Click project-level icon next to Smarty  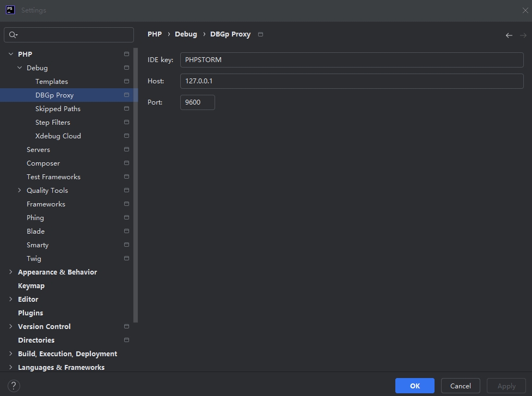point(126,245)
